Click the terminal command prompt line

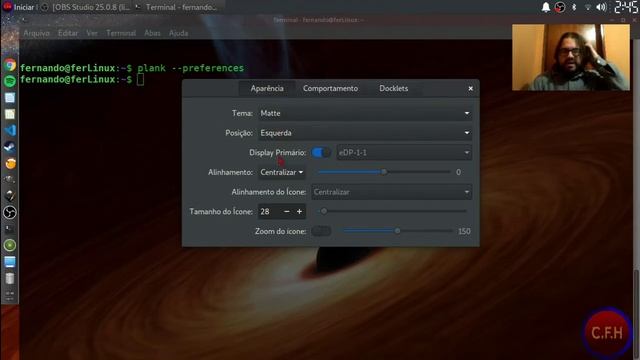point(82,80)
